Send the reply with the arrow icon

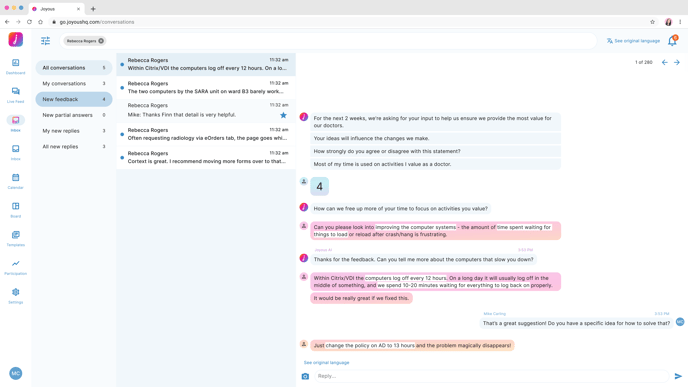tap(678, 376)
